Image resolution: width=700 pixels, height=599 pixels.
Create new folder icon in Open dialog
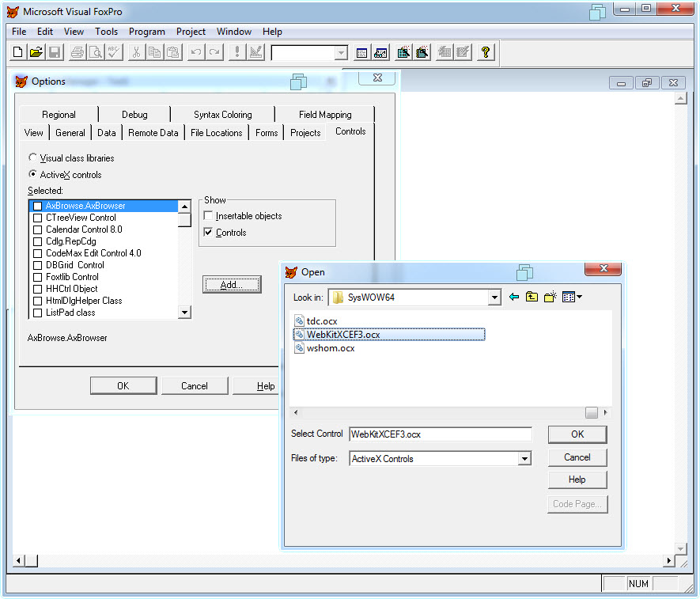click(x=550, y=297)
